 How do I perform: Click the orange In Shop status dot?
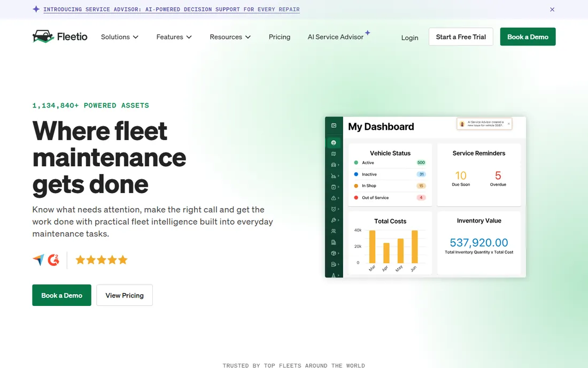356,186
